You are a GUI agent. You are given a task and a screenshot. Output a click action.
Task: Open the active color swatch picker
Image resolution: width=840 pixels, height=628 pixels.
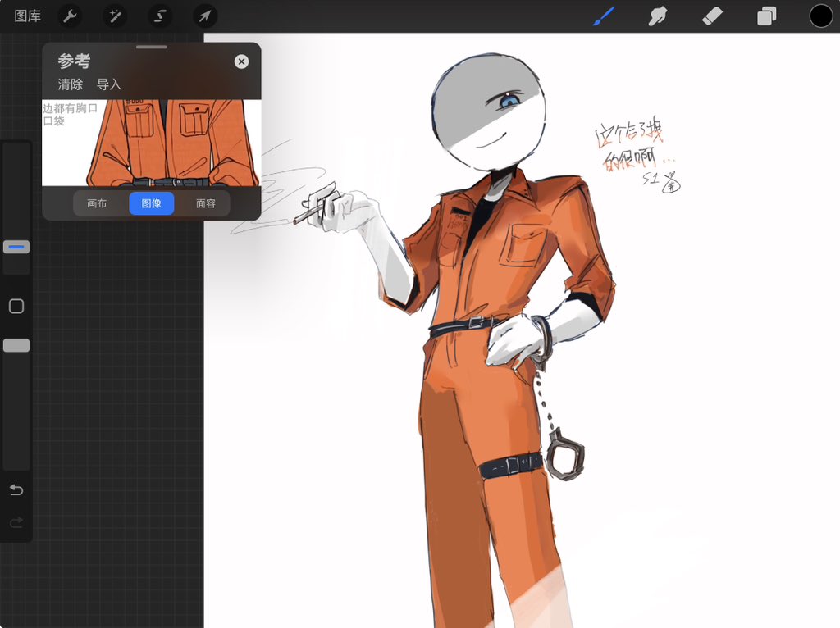pyautogui.click(x=821, y=16)
